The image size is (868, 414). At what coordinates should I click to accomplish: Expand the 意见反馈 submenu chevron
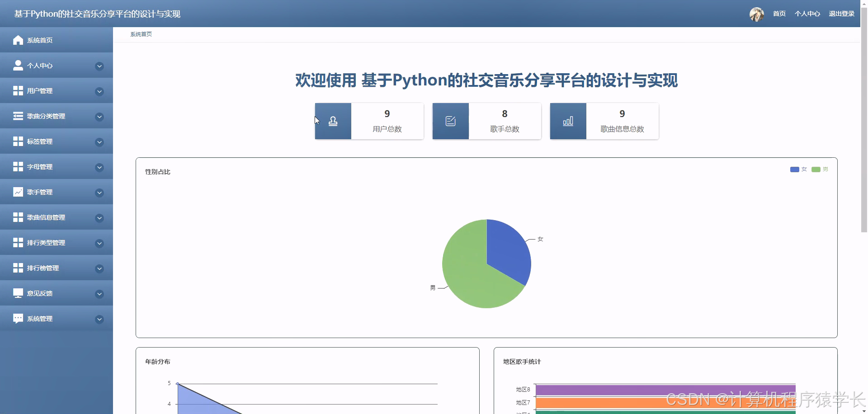[99, 294]
